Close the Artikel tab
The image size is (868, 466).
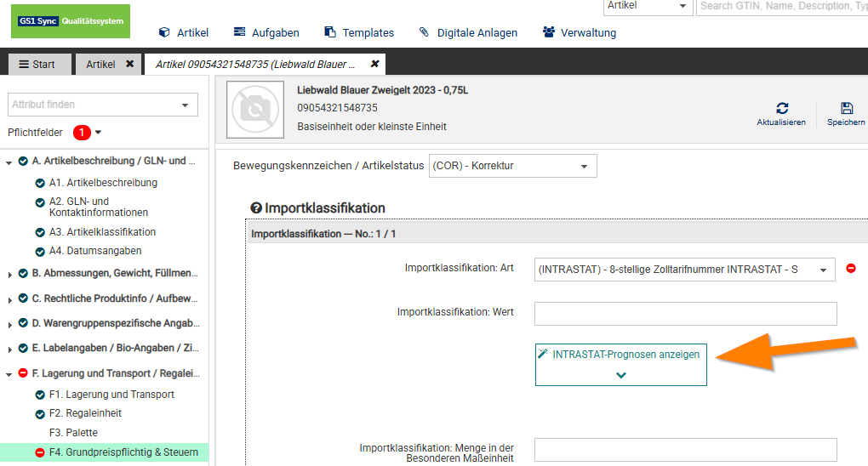coord(129,64)
